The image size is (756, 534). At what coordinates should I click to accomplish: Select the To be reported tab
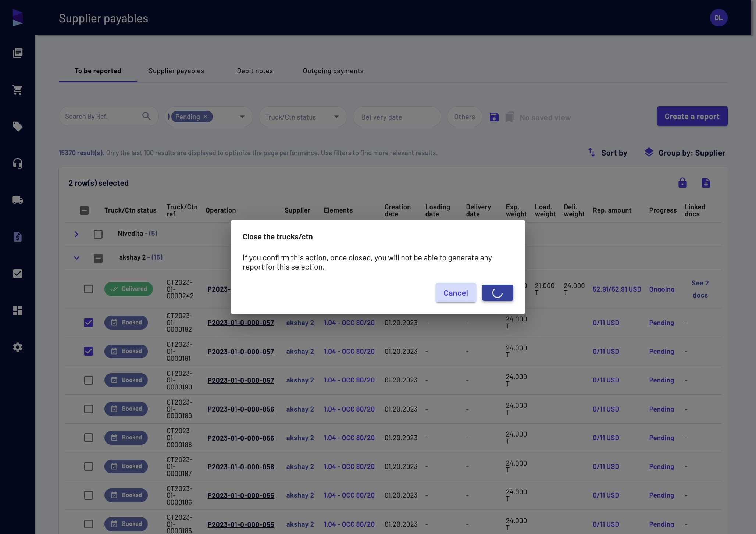[98, 71]
